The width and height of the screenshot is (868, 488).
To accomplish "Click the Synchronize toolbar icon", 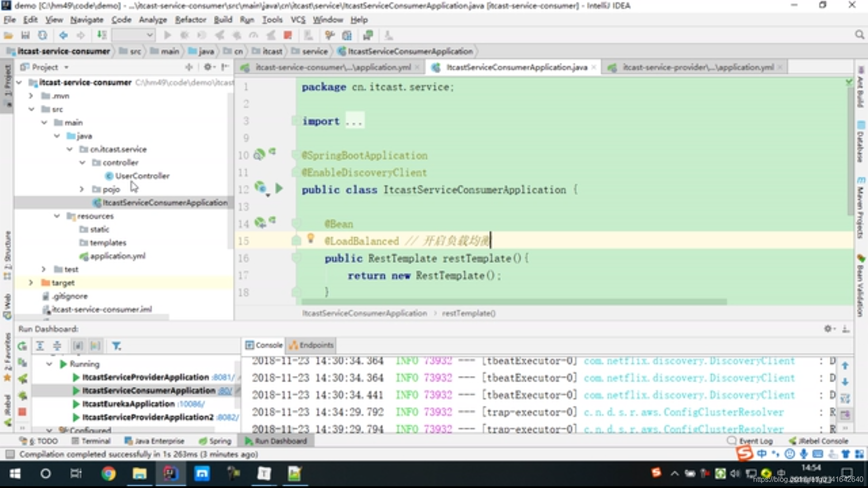I will point(42,35).
